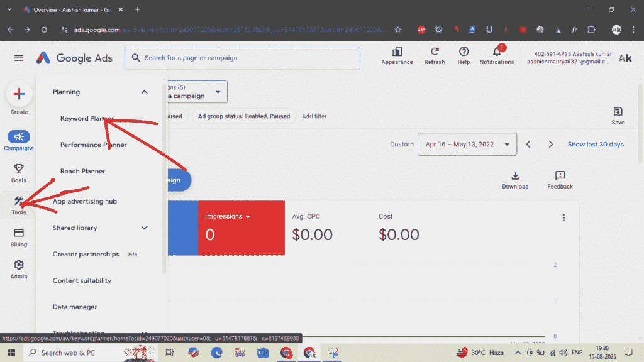The width and height of the screenshot is (644, 362).
Task: Bookmark this page with star icon
Action: point(397,30)
